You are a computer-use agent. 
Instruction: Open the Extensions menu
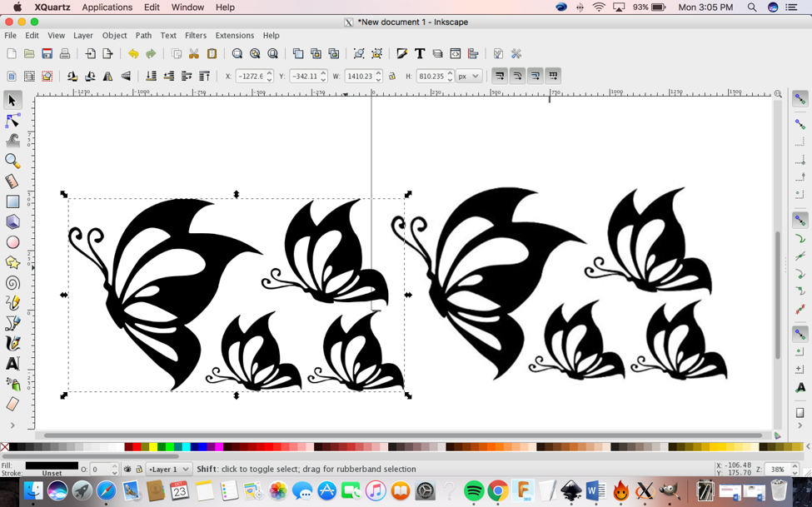pos(235,35)
